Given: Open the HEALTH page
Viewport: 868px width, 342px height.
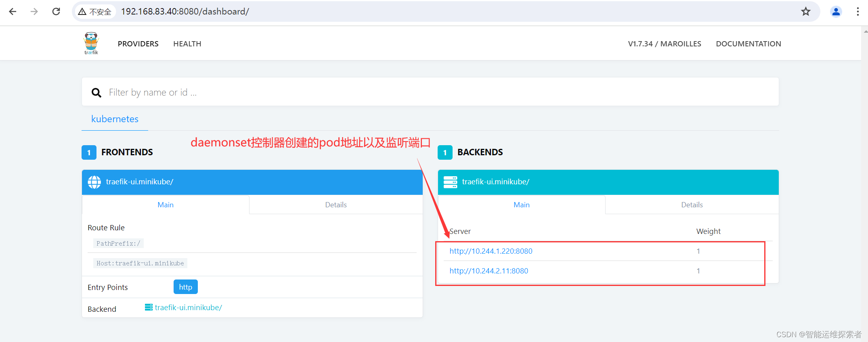Looking at the screenshot, I should coord(187,44).
